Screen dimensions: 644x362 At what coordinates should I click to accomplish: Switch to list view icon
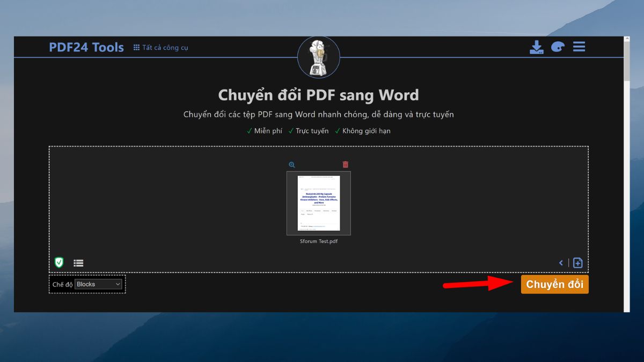click(x=78, y=263)
